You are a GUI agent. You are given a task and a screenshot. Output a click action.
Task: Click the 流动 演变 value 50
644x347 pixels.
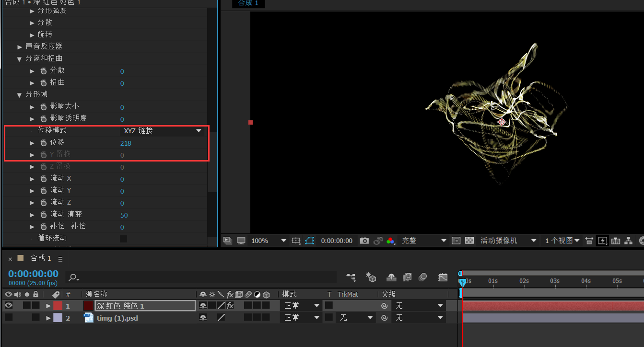(x=124, y=215)
